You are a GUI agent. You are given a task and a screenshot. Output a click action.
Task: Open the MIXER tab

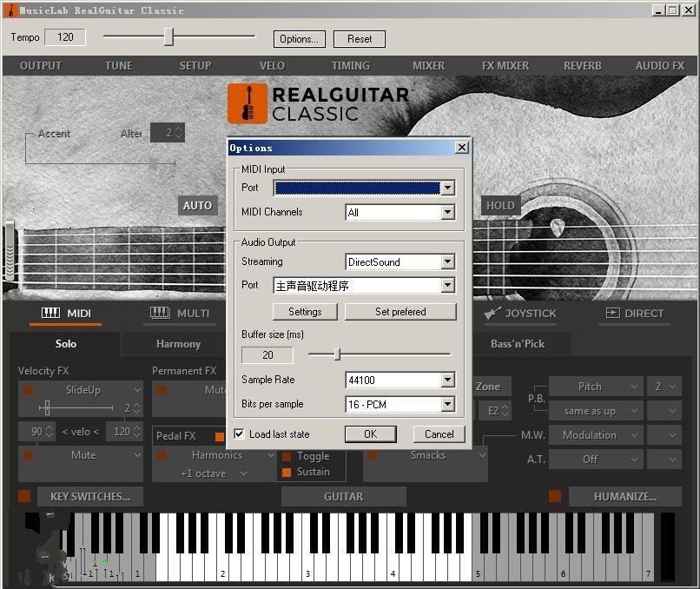(428, 66)
